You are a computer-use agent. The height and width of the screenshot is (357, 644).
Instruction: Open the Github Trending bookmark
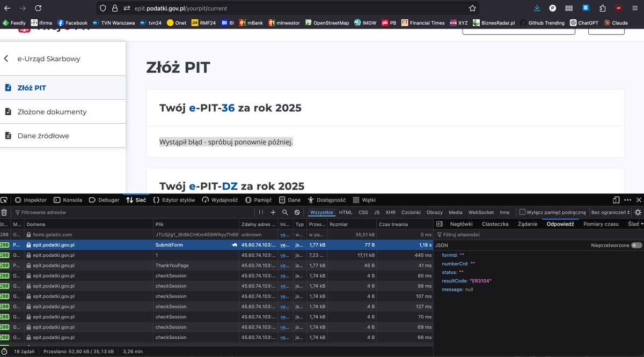click(542, 23)
